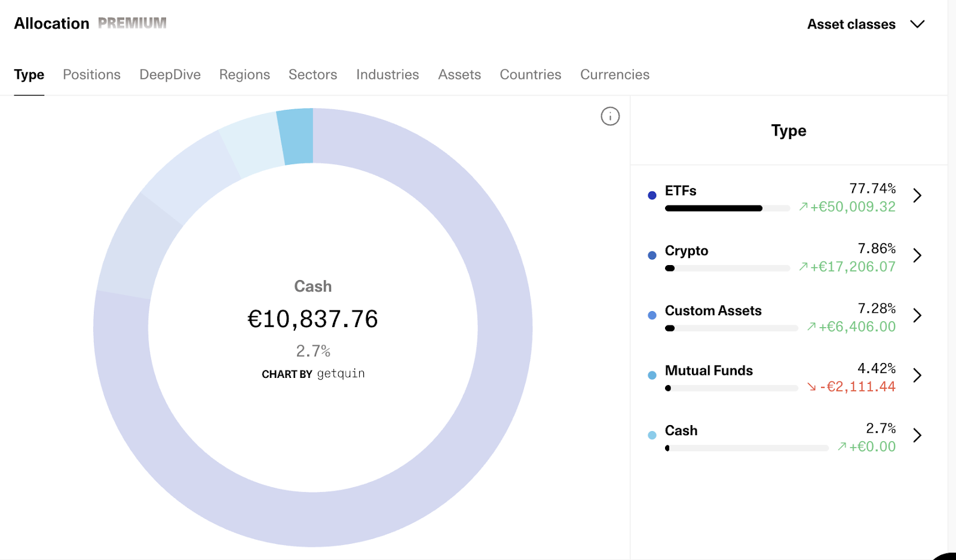Image resolution: width=956 pixels, height=560 pixels.
Task: Expand the Cash row chevron
Action: pyautogui.click(x=917, y=435)
